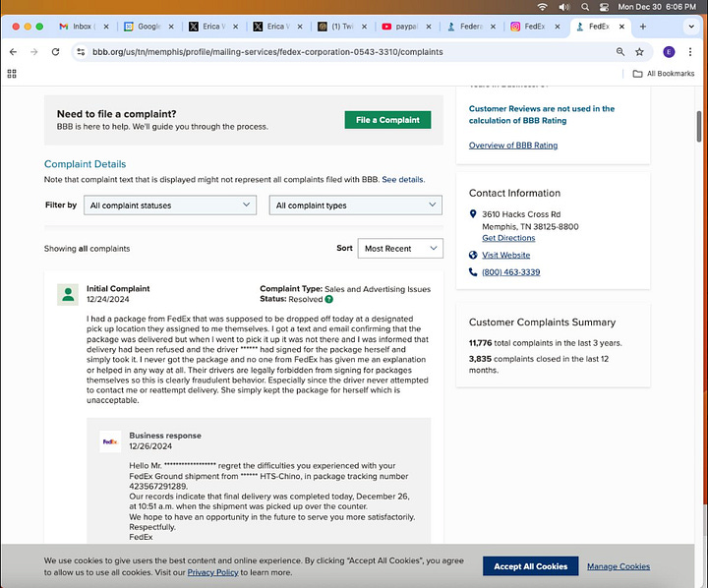Open the tab search dropdown arrow
This screenshot has height=588, width=708.
tap(691, 27)
